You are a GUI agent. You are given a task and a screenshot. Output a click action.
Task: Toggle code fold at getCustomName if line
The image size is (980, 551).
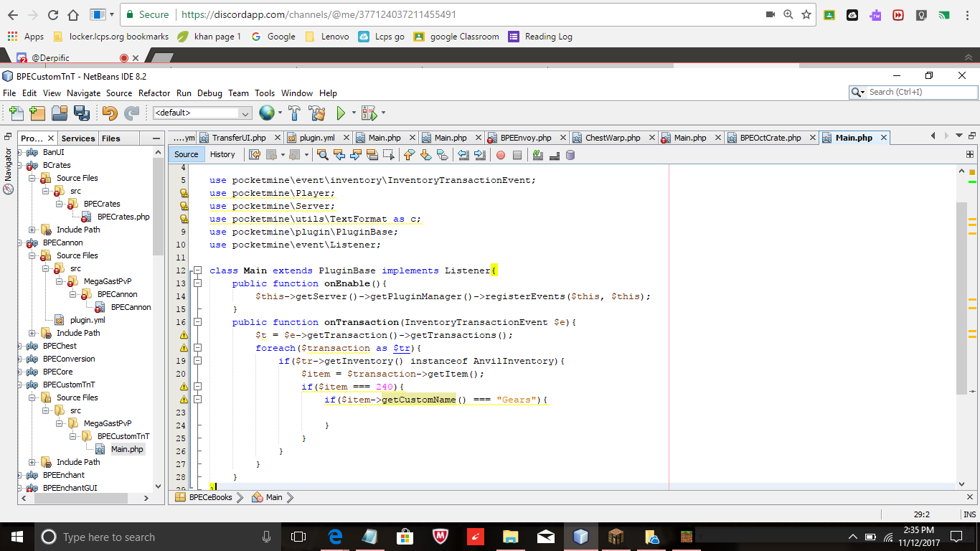tap(197, 400)
